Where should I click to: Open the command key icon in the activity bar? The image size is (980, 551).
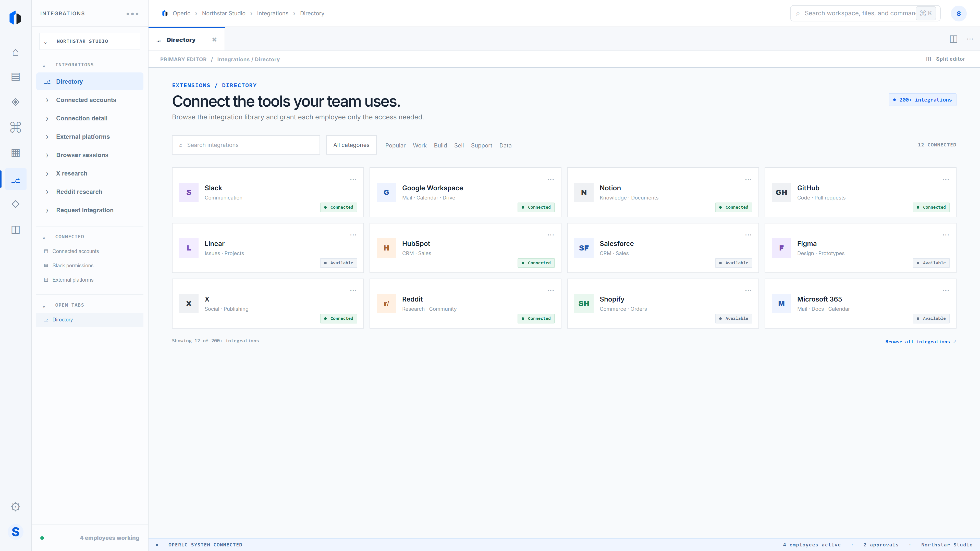16,127
